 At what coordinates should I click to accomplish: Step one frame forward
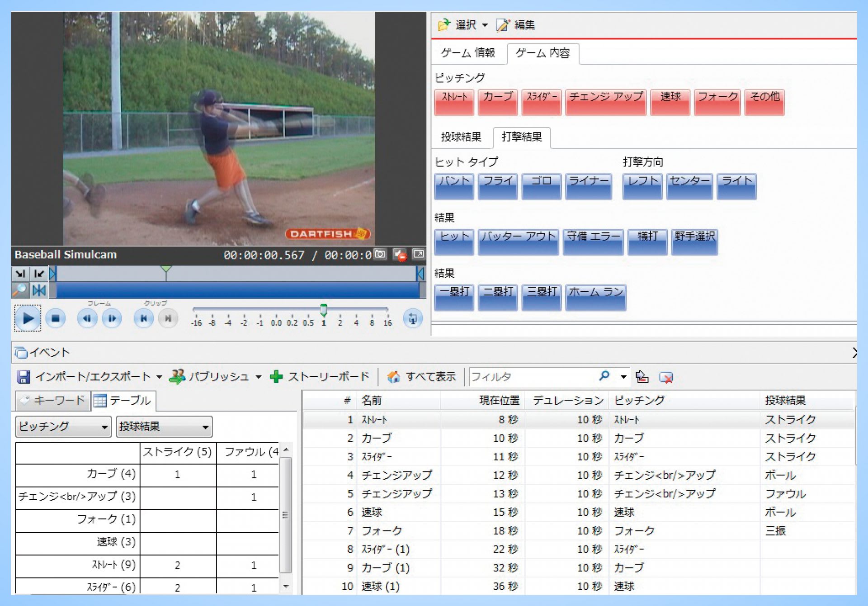tap(112, 318)
